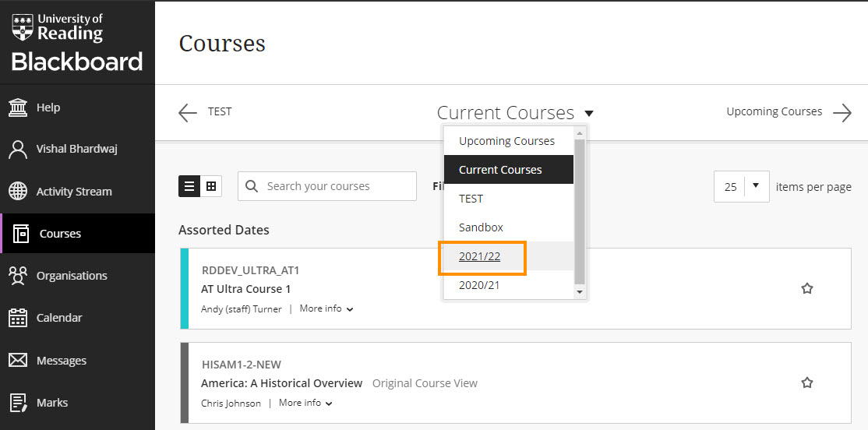
Task: Select Current Courses in the dropdown list
Action: 508,169
